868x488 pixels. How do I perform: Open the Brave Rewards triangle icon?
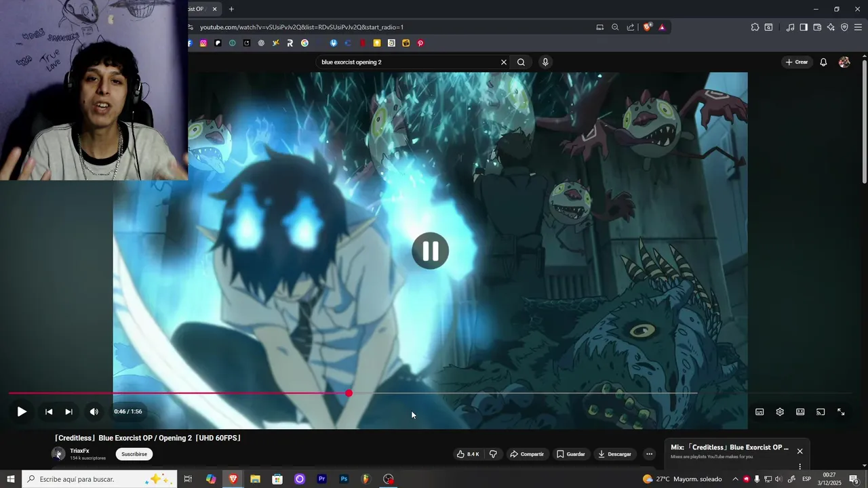click(x=662, y=27)
